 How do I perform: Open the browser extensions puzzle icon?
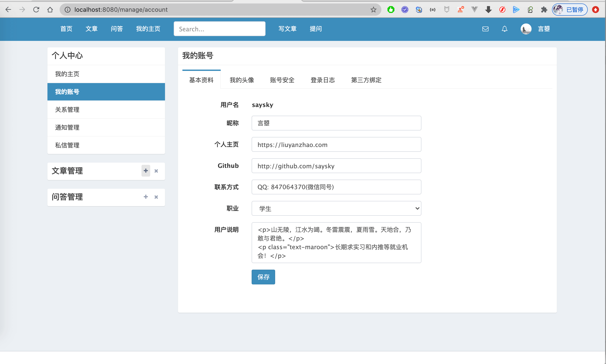point(544,10)
